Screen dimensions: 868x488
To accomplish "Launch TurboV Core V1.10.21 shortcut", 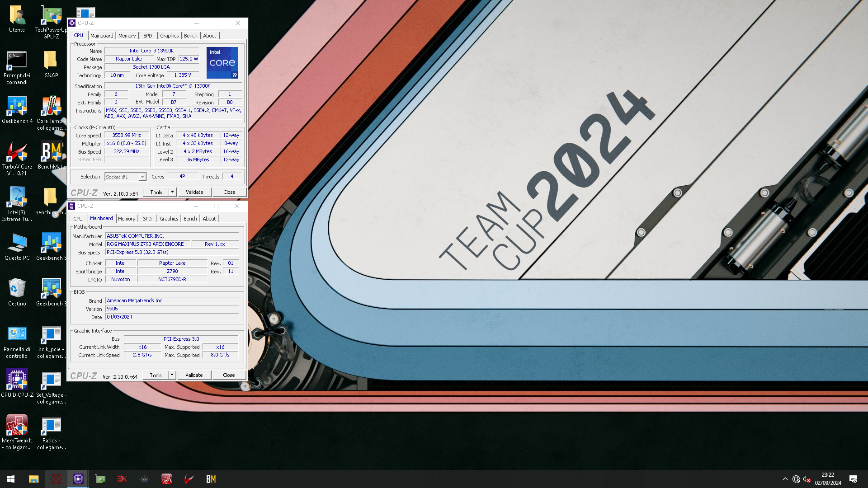I will 17,159.
